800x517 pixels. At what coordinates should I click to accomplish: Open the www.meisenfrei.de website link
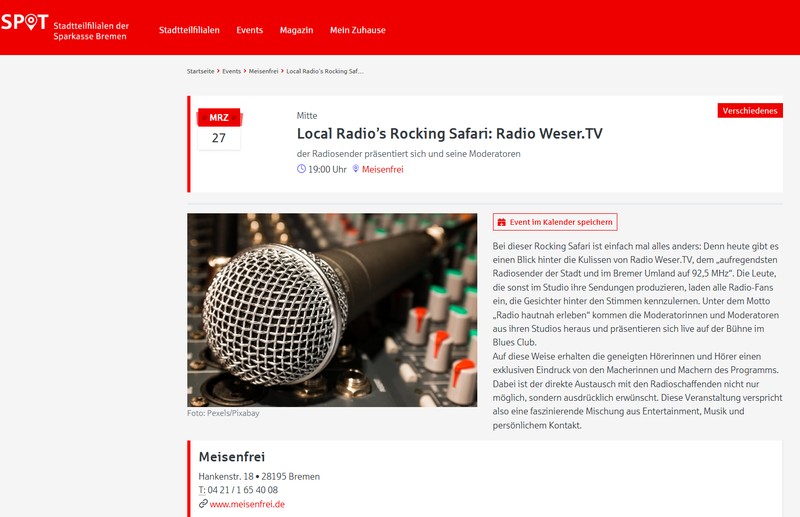[247, 504]
